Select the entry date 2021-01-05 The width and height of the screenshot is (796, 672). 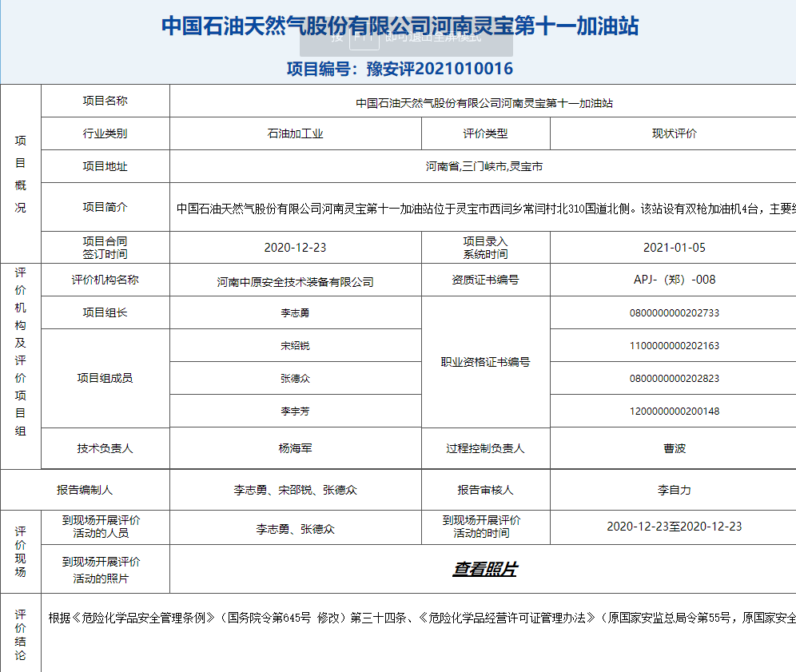pyautogui.click(x=675, y=248)
